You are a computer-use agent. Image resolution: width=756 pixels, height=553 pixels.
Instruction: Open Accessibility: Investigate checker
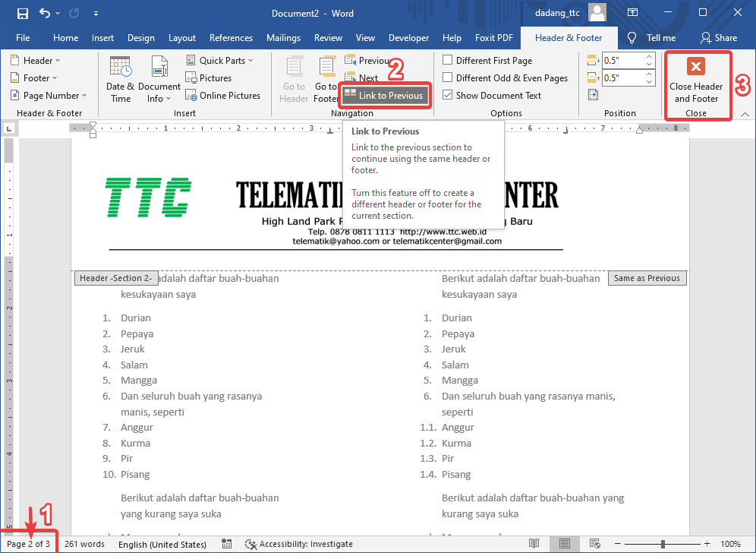tap(299, 544)
